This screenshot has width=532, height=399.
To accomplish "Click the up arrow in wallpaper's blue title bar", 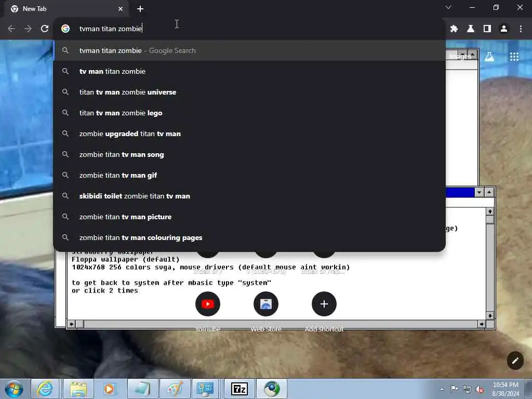I will click(489, 192).
